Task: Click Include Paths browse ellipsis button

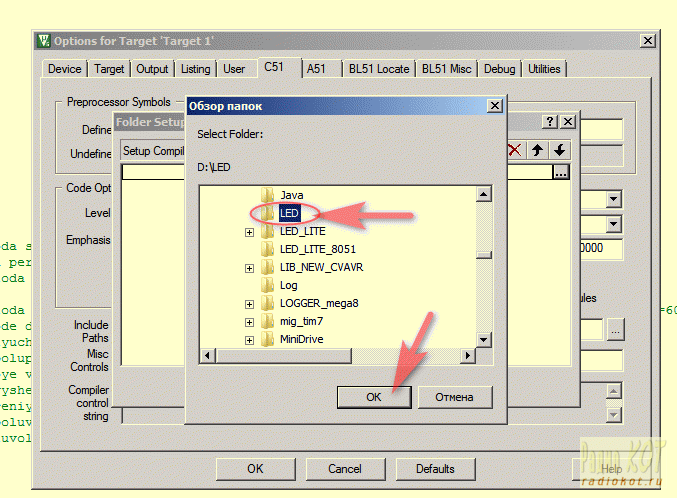Action: pyautogui.click(x=616, y=330)
